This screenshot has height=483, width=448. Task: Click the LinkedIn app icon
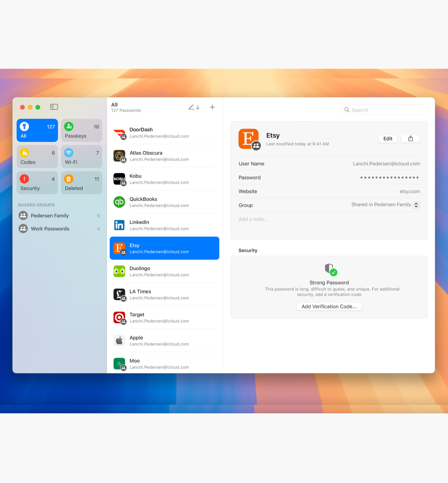coord(119,225)
